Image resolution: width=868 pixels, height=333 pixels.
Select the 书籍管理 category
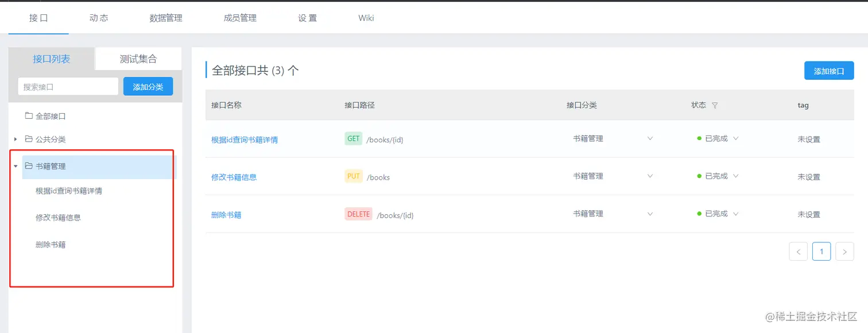[51, 166]
